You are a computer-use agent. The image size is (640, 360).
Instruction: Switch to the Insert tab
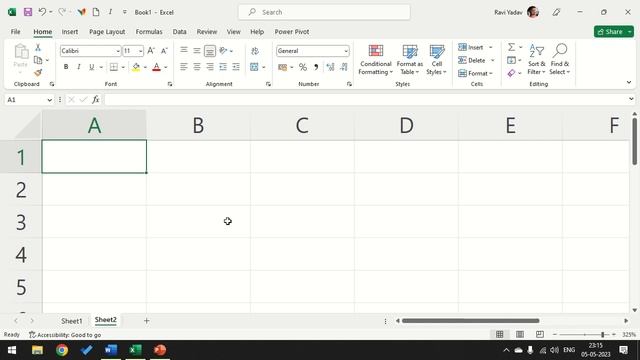(x=70, y=31)
